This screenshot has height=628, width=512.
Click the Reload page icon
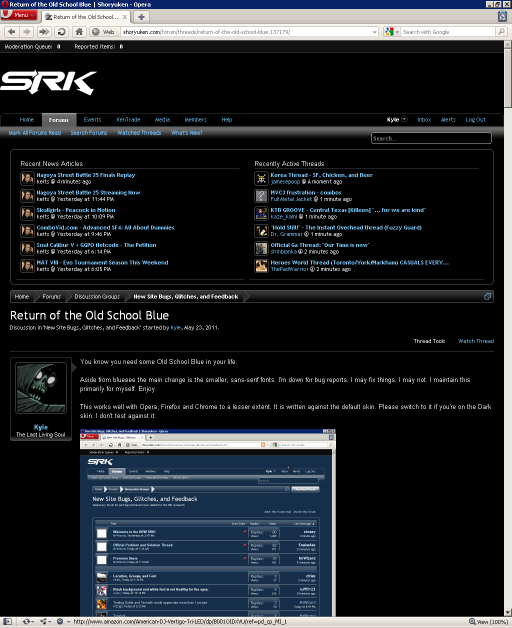61,32
